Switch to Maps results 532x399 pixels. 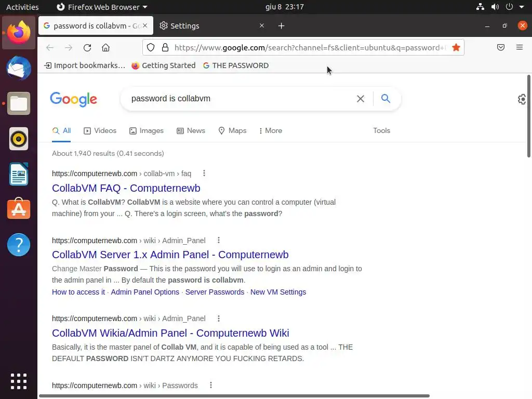232,130
